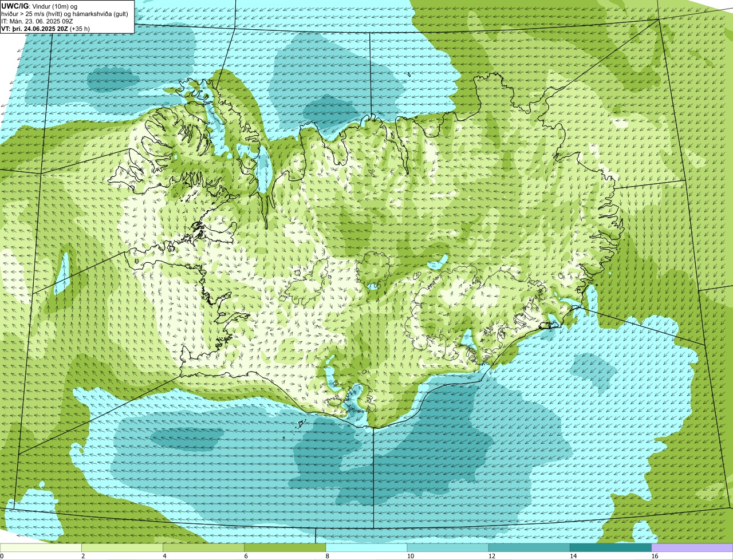Click the legend scale label '16'
Image resolution: width=733 pixels, height=560 pixels.
[653, 556]
